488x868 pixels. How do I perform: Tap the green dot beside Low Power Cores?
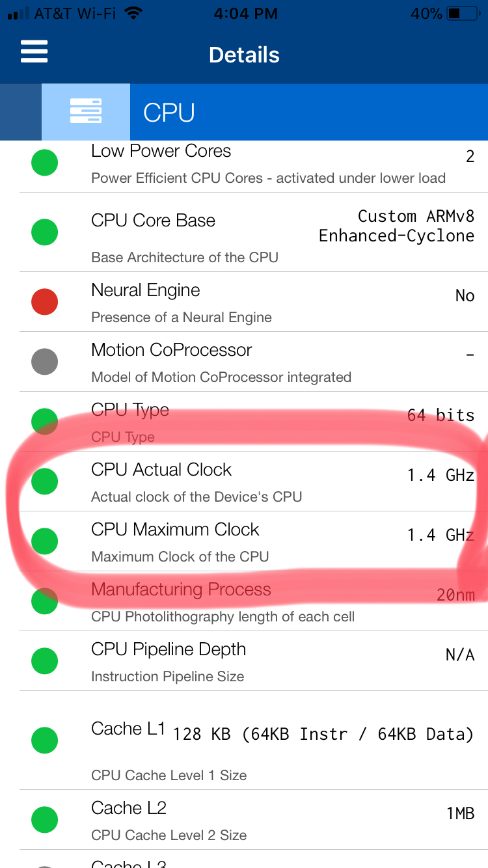[x=45, y=163]
